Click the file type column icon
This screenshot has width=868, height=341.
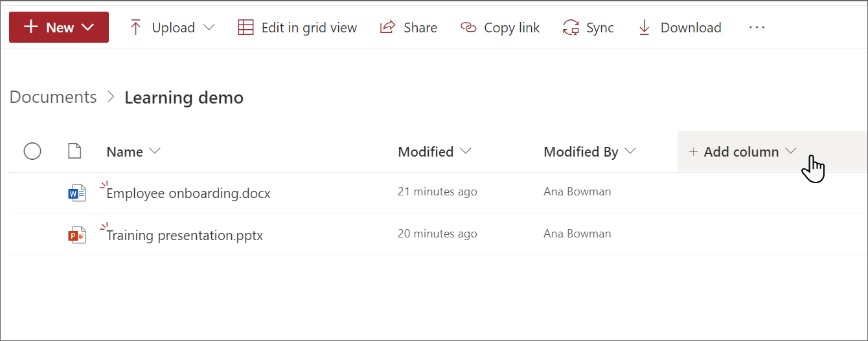[75, 151]
